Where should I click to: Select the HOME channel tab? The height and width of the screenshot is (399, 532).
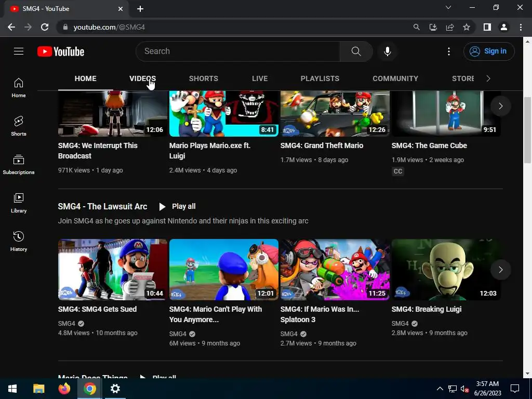(86, 79)
